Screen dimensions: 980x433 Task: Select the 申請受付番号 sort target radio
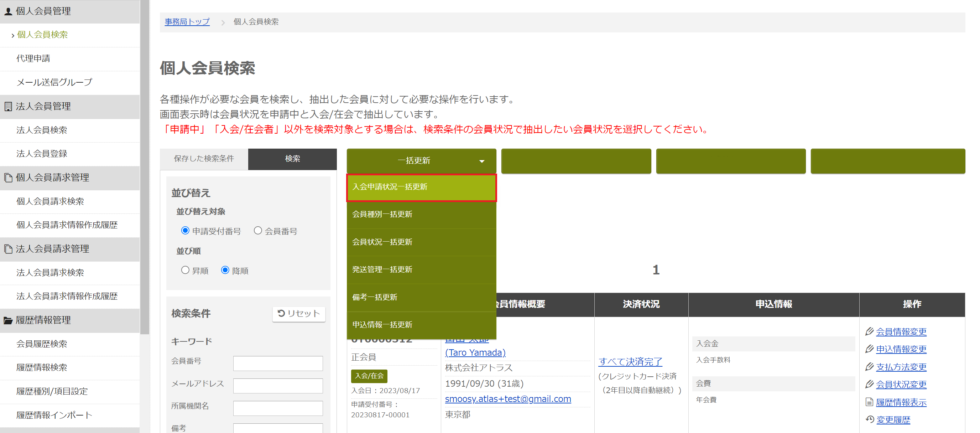point(185,231)
